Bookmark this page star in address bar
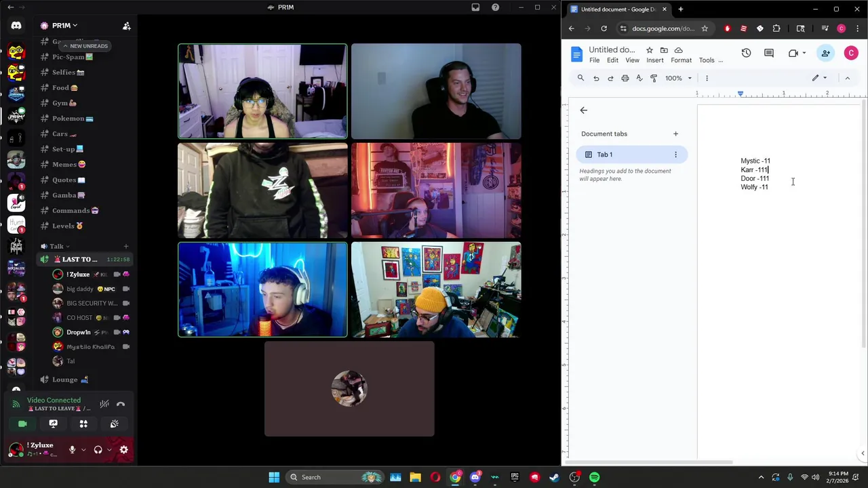The height and width of the screenshot is (488, 868). click(705, 28)
